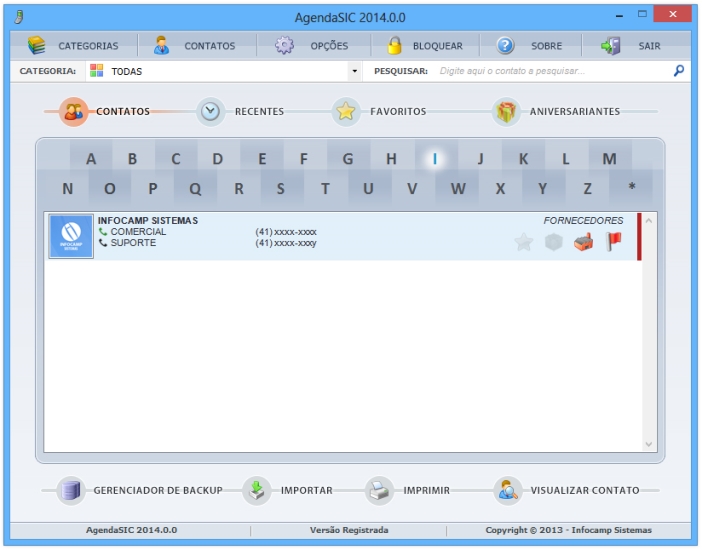Image resolution: width=702 pixels, height=550 pixels.
Task: Select the INFOCAMP SISTEMAS contact name
Action: (148, 220)
